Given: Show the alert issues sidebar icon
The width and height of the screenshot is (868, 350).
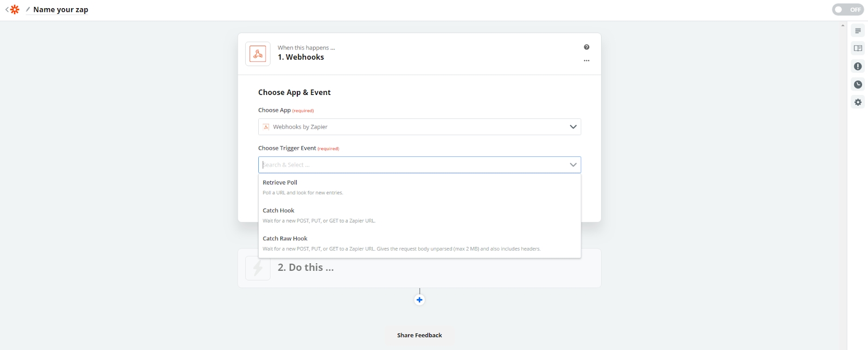Looking at the screenshot, I should 858,66.
